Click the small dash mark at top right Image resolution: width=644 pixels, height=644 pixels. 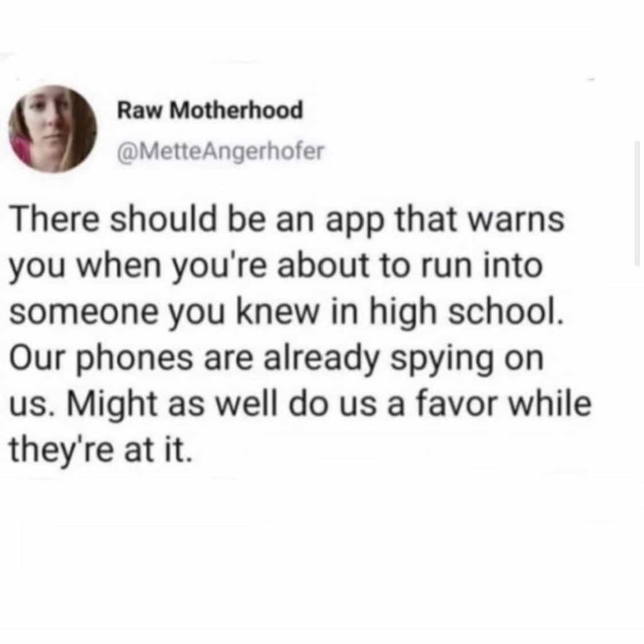point(592,78)
